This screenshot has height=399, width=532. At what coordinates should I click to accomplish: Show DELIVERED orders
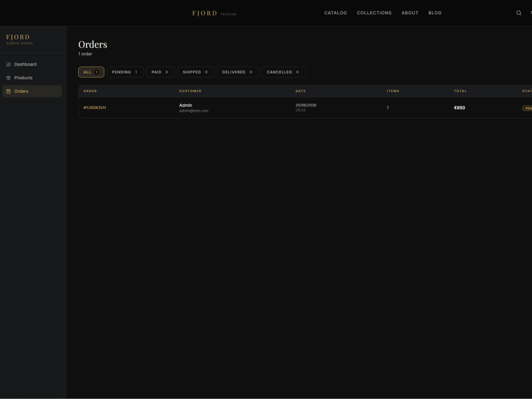pos(238,72)
